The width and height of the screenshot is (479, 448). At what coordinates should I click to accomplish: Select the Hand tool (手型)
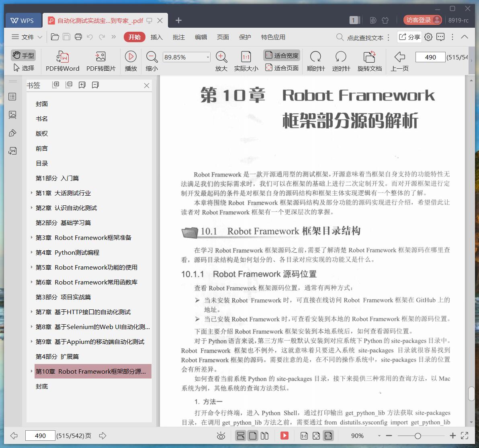pos(24,55)
